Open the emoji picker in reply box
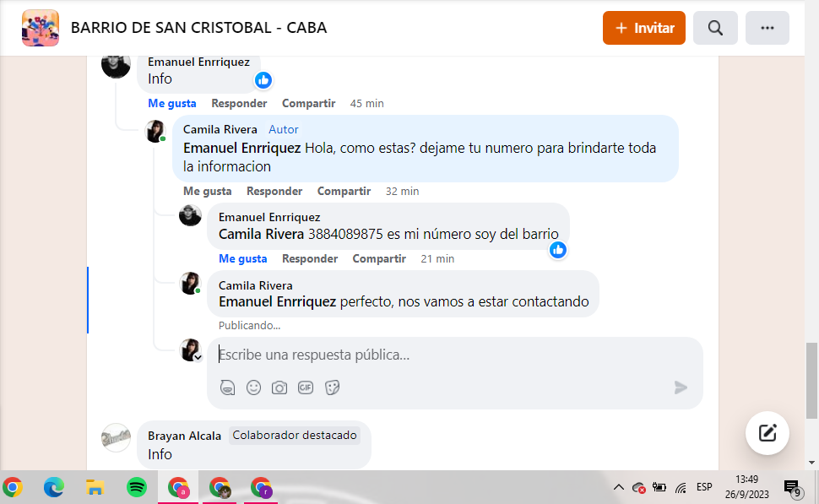 coord(253,387)
